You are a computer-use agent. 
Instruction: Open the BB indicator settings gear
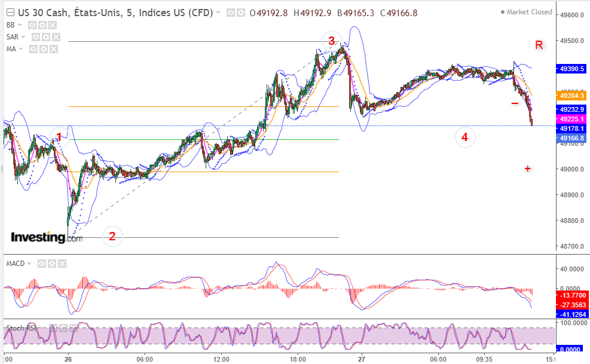pos(42,25)
